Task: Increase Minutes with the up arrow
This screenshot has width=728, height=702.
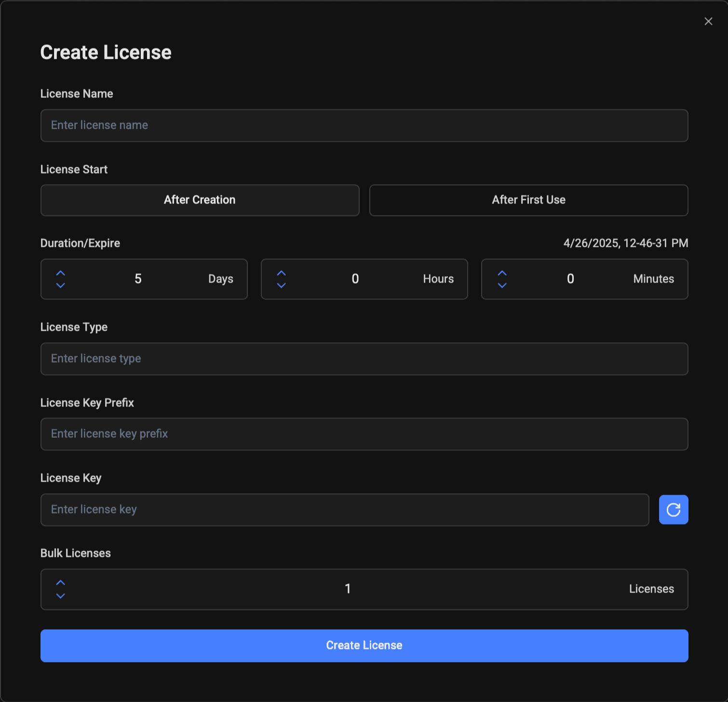Action: (x=501, y=273)
